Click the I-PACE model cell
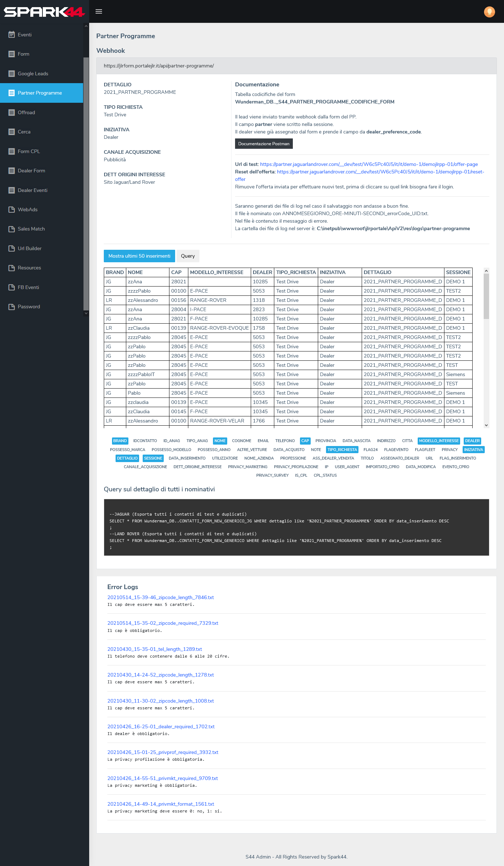This screenshot has height=866, width=504. click(219, 309)
